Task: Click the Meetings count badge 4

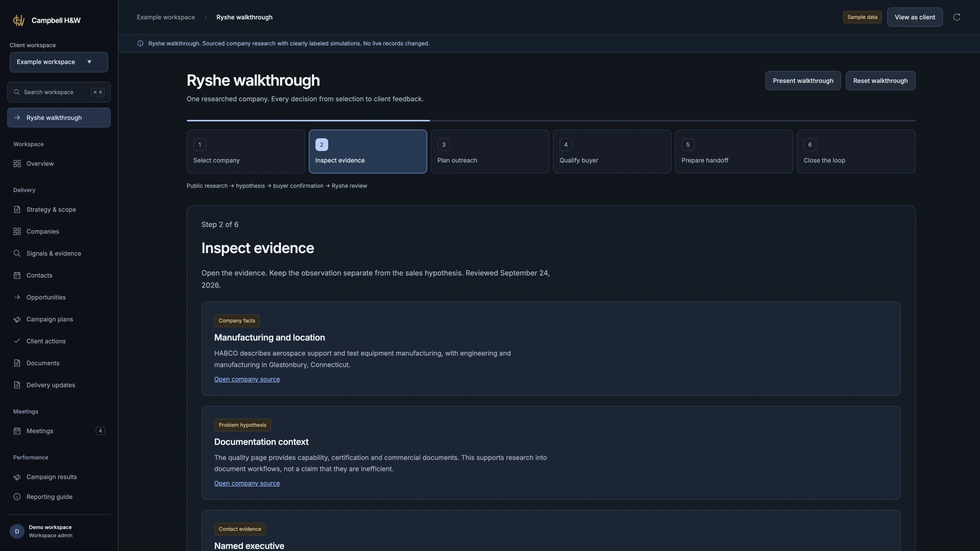Action: pyautogui.click(x=100, y=431)
